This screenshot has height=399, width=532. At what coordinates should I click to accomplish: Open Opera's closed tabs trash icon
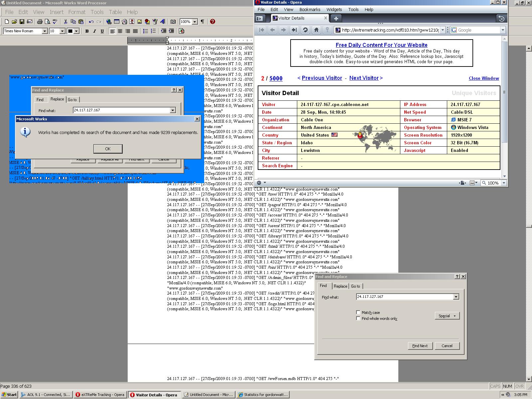click(501, 18)
